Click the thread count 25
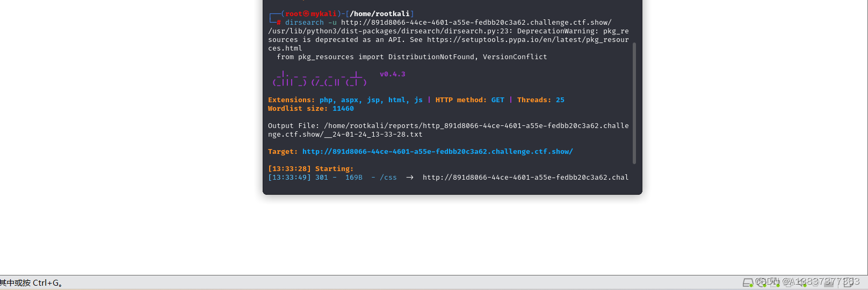This screenshot has height=290, width=868. tap(560, 100)
